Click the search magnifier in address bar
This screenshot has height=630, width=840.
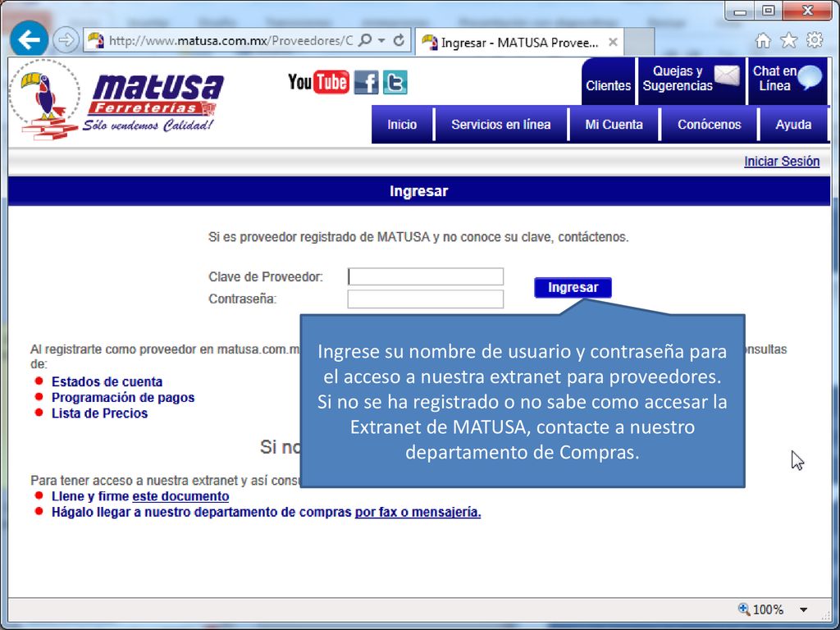(x=365, y=40)
